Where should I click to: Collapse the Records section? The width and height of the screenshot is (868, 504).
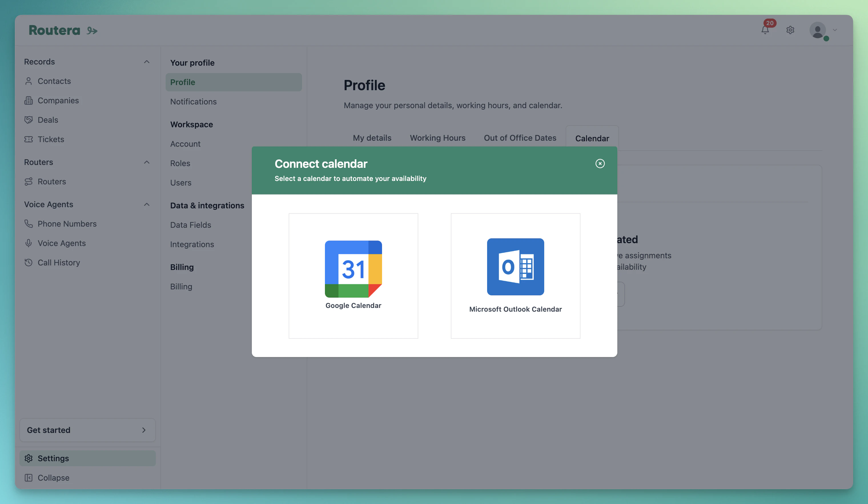pos(147,62)
